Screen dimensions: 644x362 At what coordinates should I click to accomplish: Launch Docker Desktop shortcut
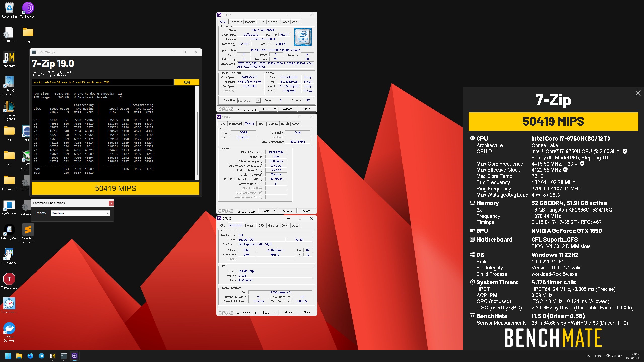[9, 332]
